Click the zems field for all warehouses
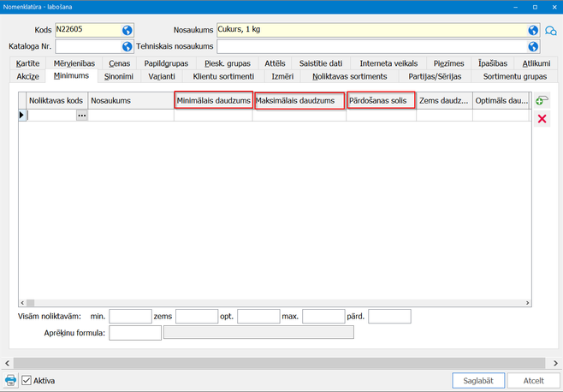 tap(197, 317)
